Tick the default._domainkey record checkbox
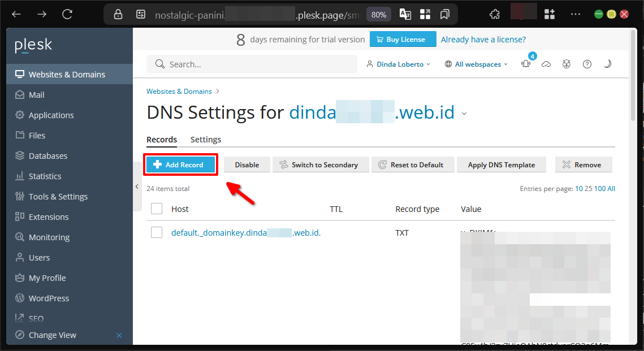The height and width of the screenshot is (351, 644). click(157, 232)
